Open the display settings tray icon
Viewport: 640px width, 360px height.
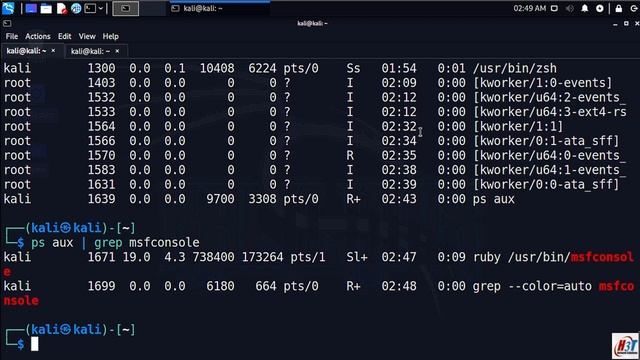pyautogui.click(x=554, y=9)
